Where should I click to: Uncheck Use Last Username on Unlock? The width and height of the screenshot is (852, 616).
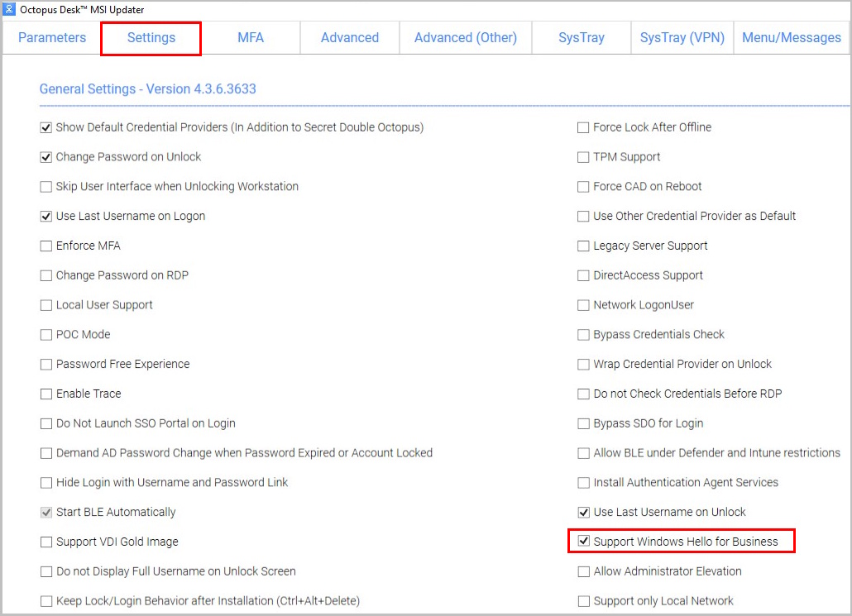[583, 513]
